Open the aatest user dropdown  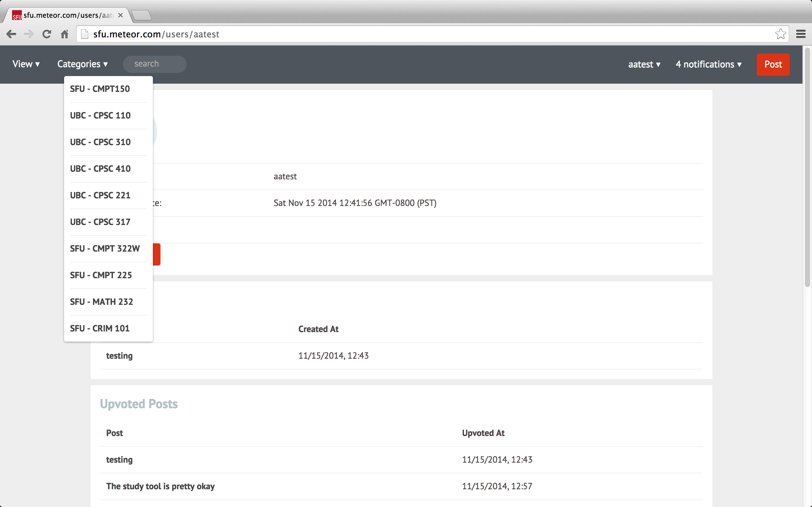tap(644, 64)
